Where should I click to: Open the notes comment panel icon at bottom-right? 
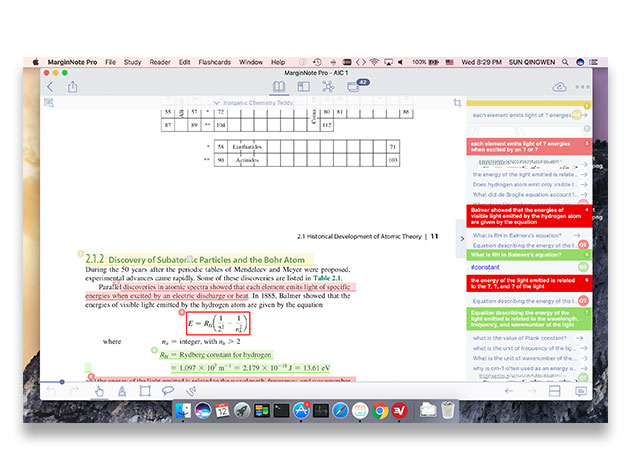(x=581, y=391)
